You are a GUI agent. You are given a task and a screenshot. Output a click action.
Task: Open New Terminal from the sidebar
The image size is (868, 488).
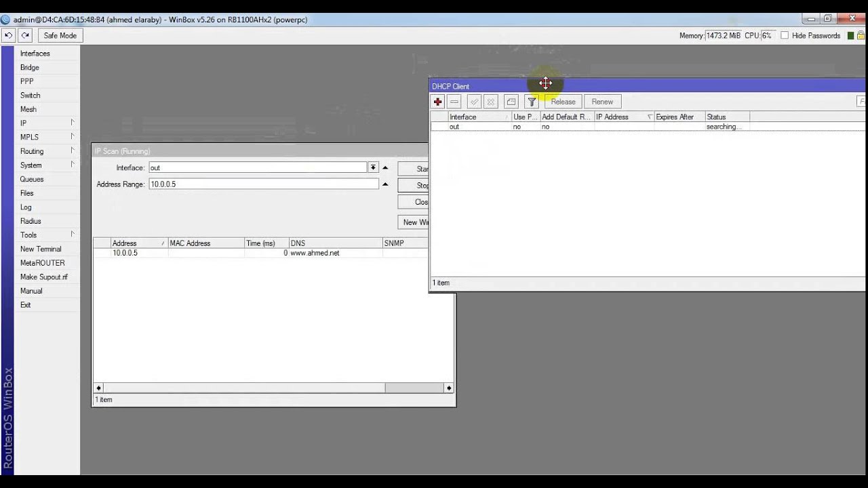click(x=47, y=249)
